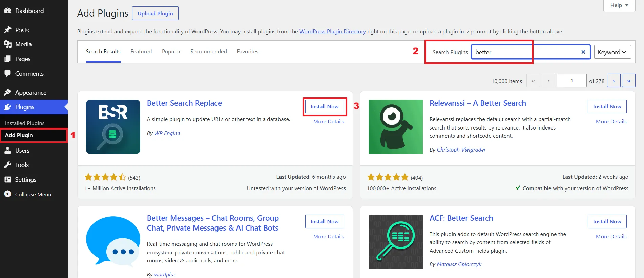This screenshot has height=278, width=644.
Task: Open the ACF: Better Search title link
Action: tap(461, 218)
